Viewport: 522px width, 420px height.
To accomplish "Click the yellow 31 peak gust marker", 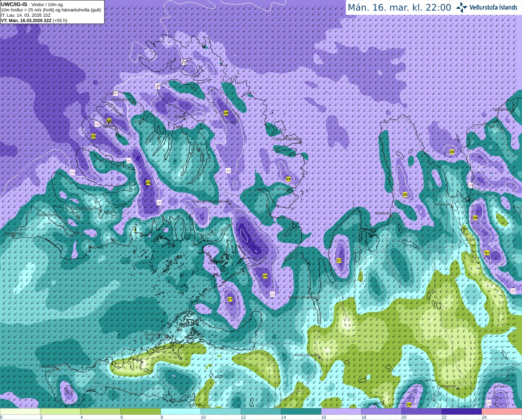I will click(487, 253).
